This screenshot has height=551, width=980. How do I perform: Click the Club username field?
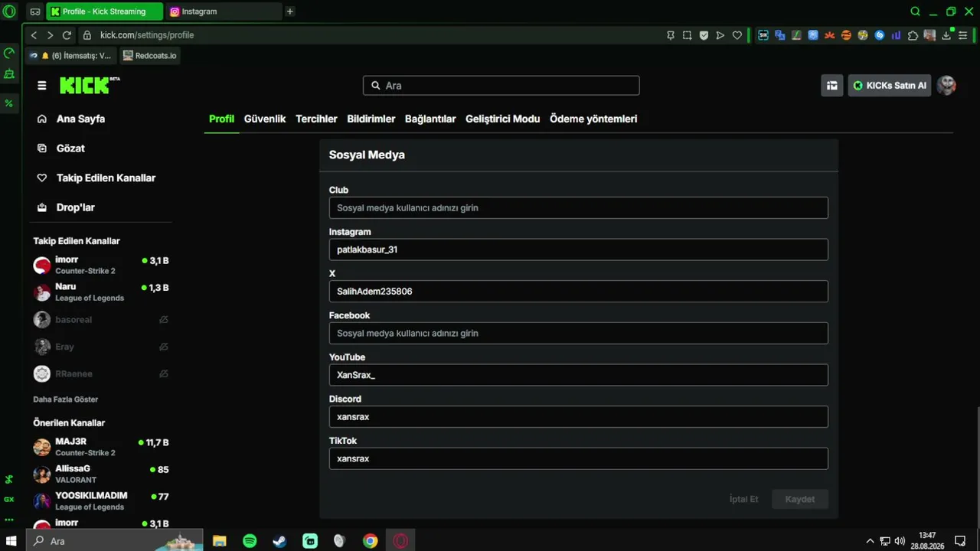point(579,207)
